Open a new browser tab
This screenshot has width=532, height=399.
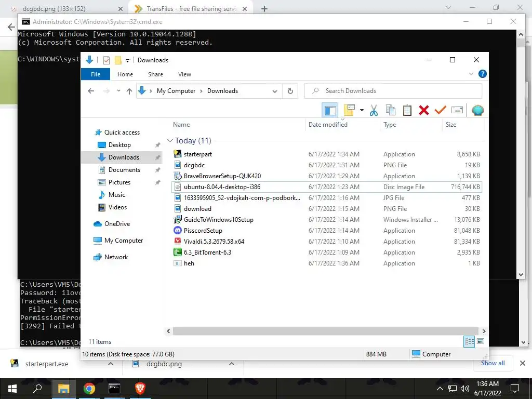(264, 9)
